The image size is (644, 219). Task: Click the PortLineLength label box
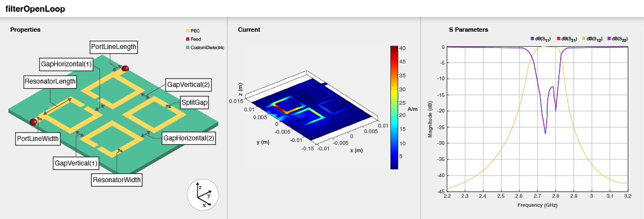pyautogui.click(x=113, y=47)
